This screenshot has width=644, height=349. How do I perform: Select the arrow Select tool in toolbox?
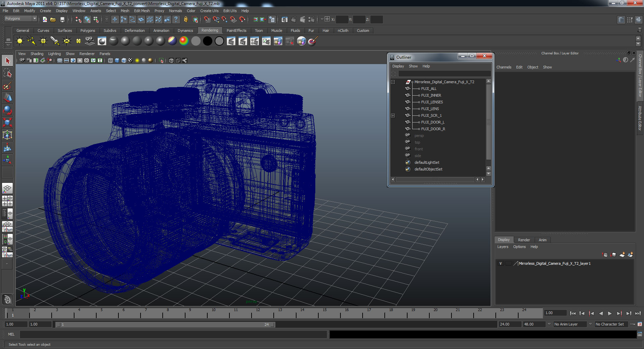(x=7, y=61)
